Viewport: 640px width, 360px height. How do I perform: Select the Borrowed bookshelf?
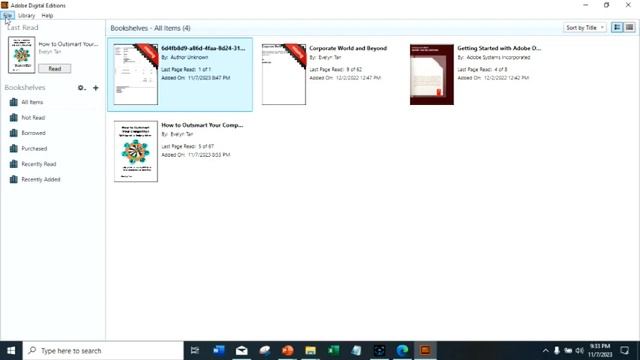click(33, 133)
